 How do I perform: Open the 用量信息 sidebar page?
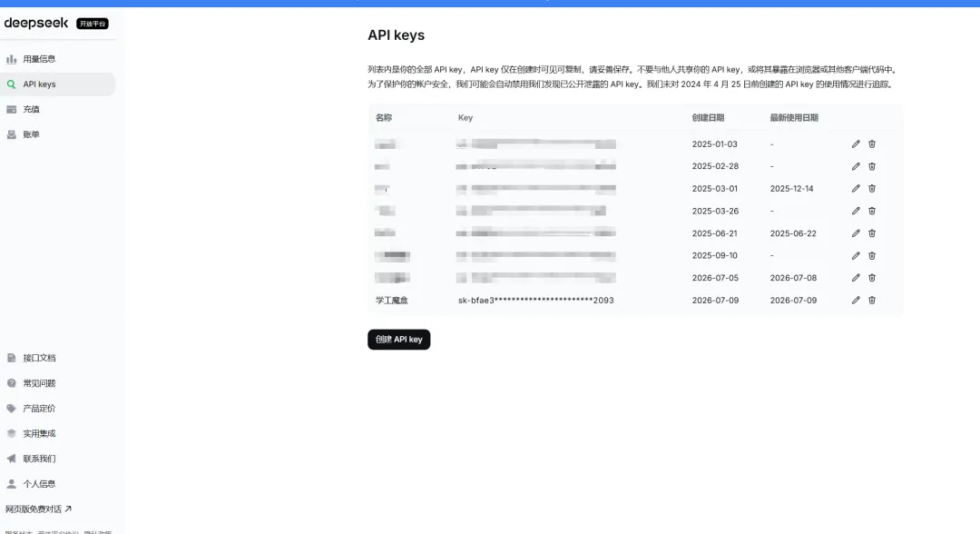pos(57,59)
